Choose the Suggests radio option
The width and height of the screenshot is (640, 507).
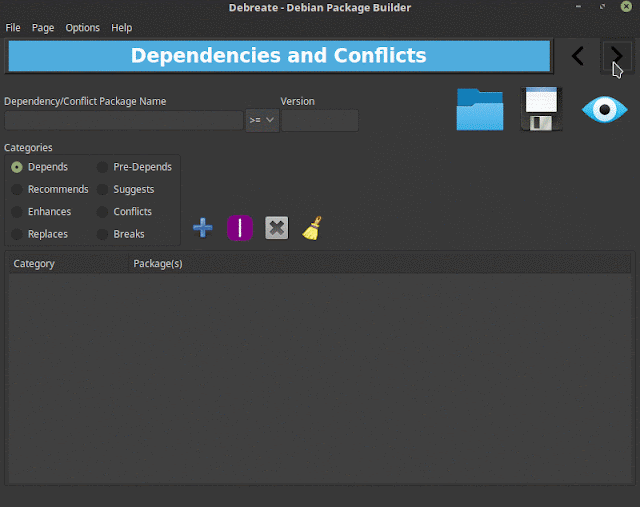(x=126, y=189)
